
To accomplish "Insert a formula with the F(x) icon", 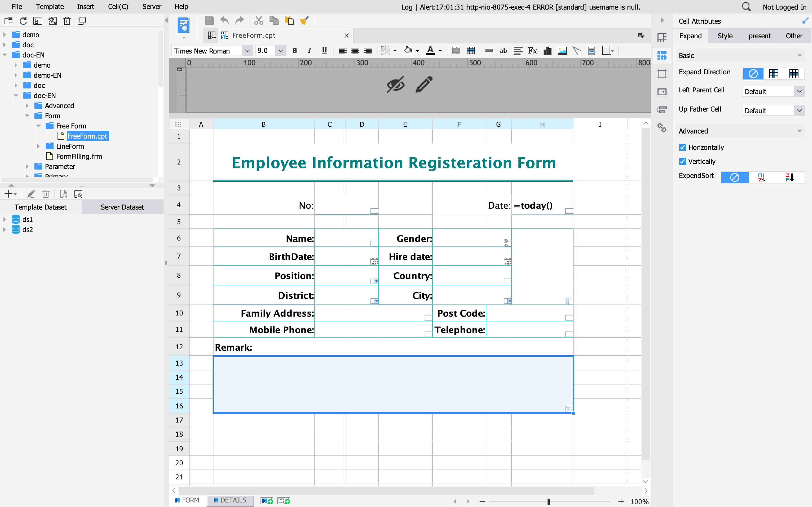I will pos(533,51).
